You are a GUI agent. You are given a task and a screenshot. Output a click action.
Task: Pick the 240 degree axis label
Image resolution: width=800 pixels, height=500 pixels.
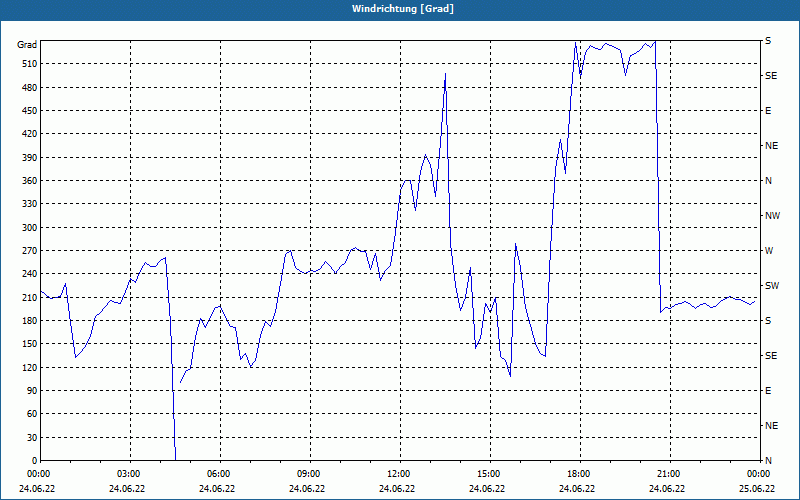[30, 274]
